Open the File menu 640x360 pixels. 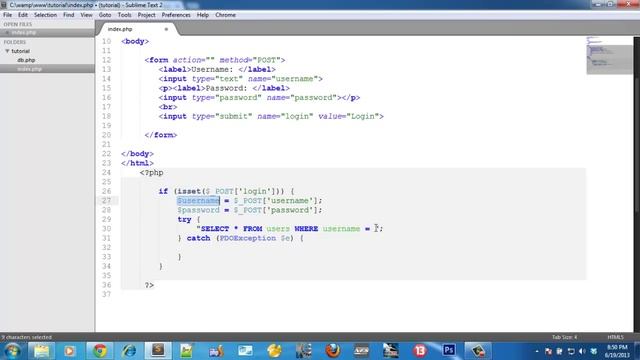pyautogui.click(x=7, y=15)
